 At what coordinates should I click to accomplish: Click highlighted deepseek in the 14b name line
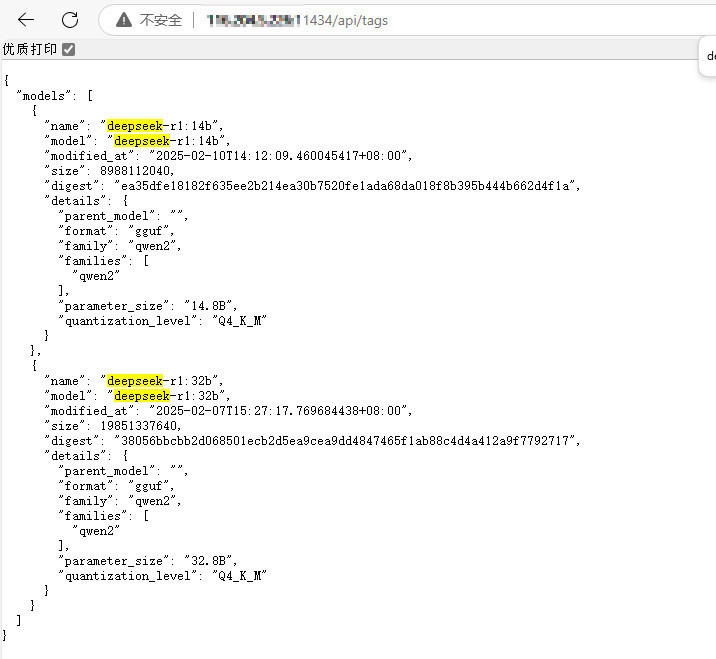click(x=134, y=125)
